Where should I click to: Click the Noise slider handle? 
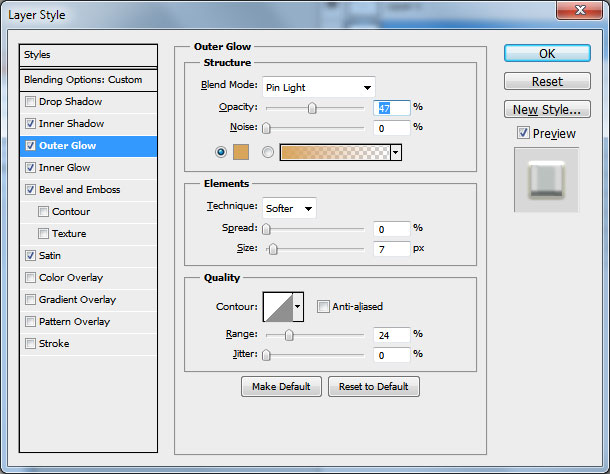coord(266,128)
